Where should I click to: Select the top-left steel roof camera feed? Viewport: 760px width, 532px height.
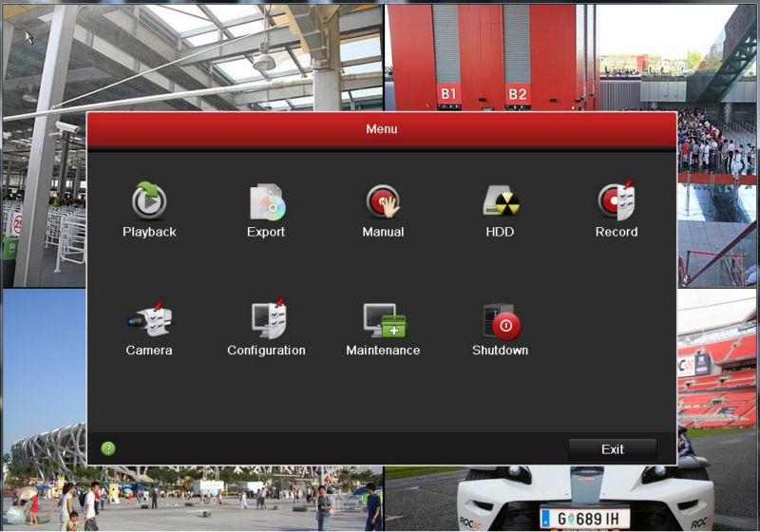(192, 58)
